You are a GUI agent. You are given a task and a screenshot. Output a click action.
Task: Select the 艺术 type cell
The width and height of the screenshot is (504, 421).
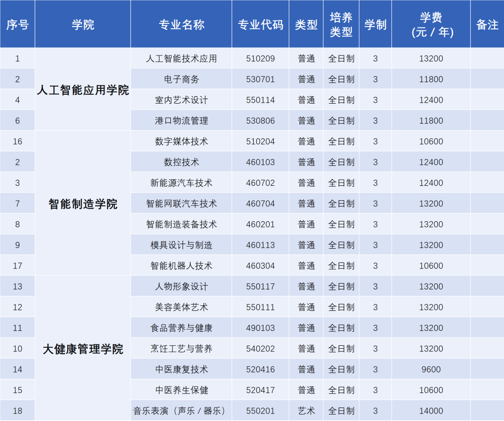pos(306,411)
